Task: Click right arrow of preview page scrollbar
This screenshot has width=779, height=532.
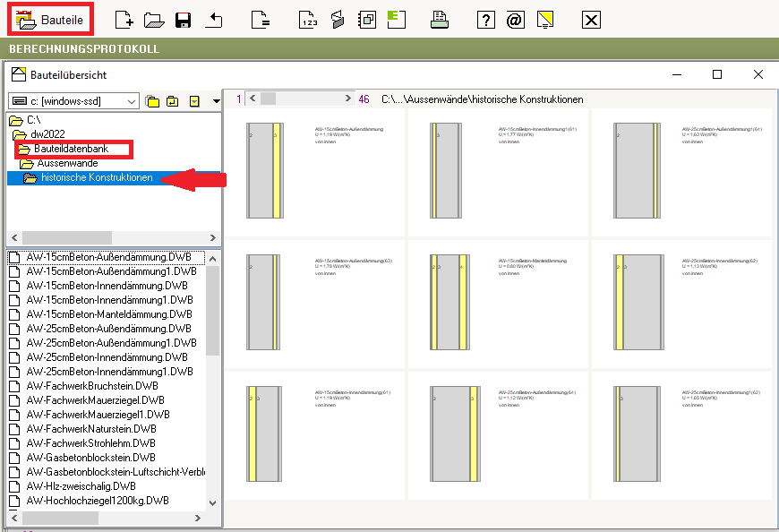Action: pos(346,99)
